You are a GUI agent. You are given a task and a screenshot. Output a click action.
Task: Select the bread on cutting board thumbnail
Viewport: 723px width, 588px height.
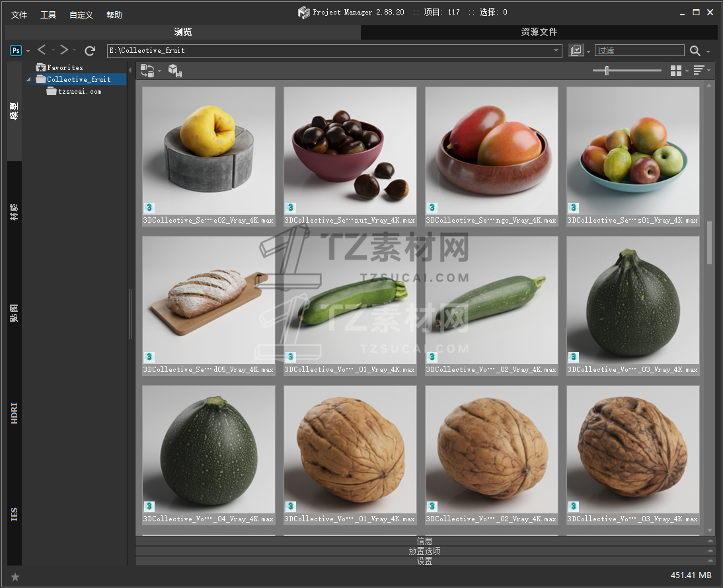(x=208, y=299)
